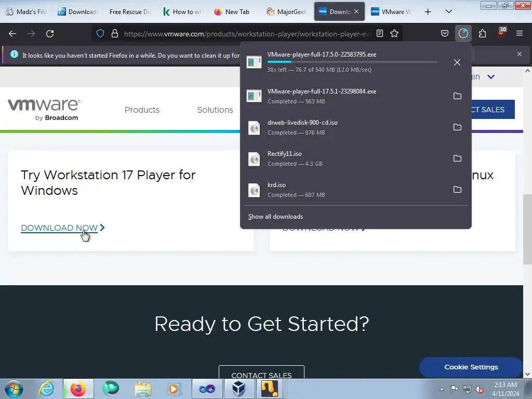This screenshot has width=532, height=399.
Task: Open the Products navigation menu
Action: click(142, 110)
